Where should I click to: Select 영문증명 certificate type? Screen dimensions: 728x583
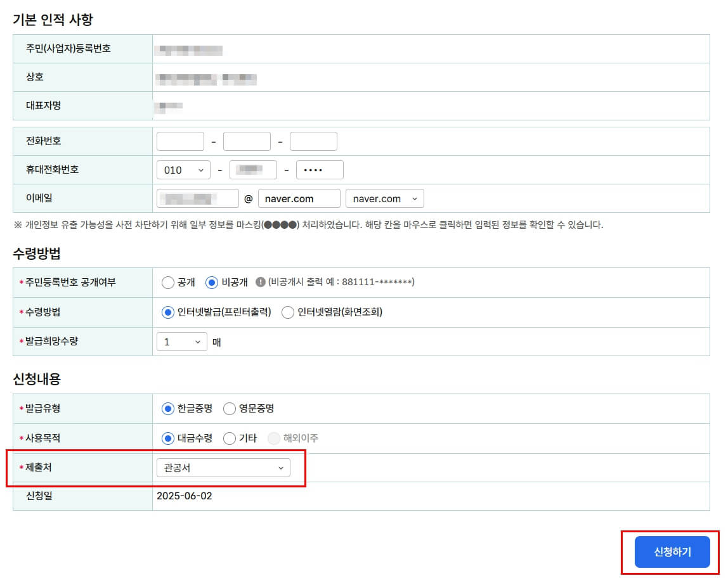click(x=229, y=408)
